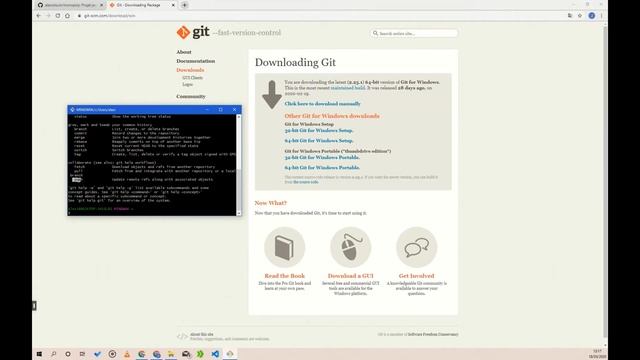This screenshot has height=360, width=640.
Task: Open the maintained build link
Action: [x=348, y=88]
